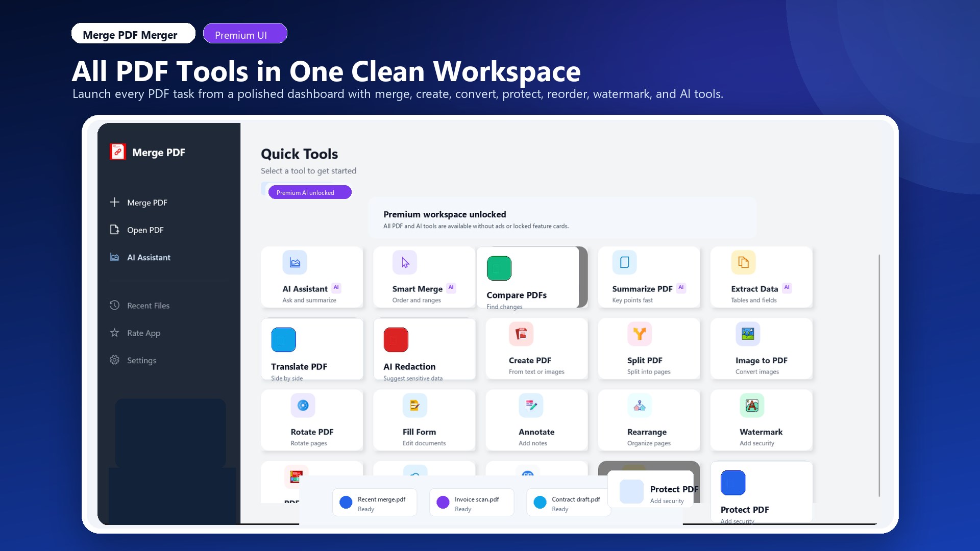Open the blue Protect PDF card icon
Viewport: 980px width, 551px height.
coord(733,483)
